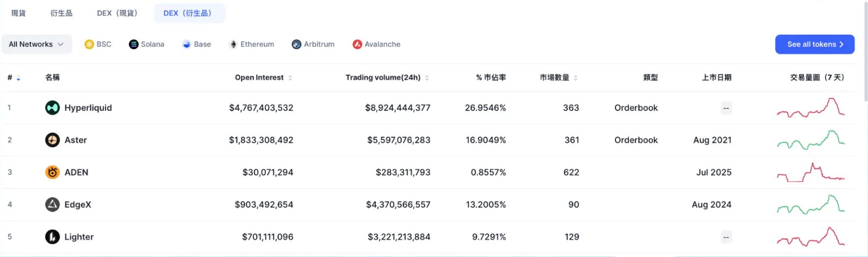The width and height of the screenshot is (868, 257).
Task: Click the Lighter logo icon
Action: pyautogui.click(x=53, y=237)
